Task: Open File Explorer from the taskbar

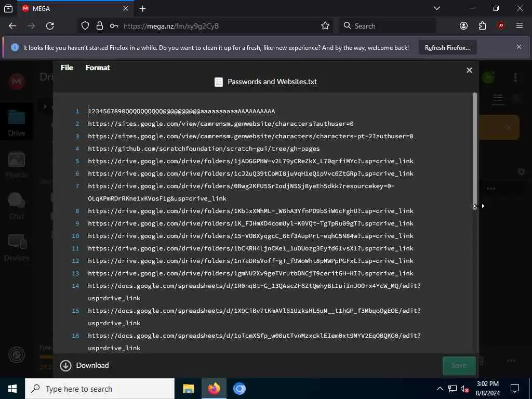Action: pyautogui.click(x=188, y=389)
